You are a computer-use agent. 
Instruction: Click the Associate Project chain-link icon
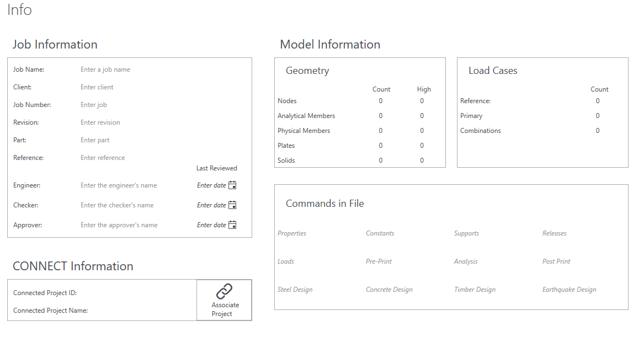click(224, 291)
